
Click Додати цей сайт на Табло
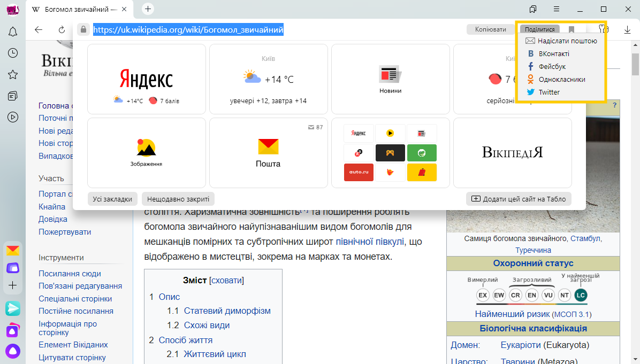tap(519, 199)
